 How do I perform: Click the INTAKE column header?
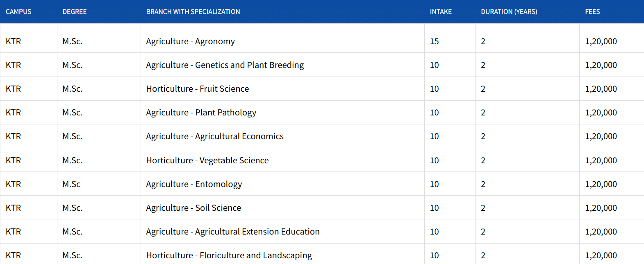click(x=441, y=12)
